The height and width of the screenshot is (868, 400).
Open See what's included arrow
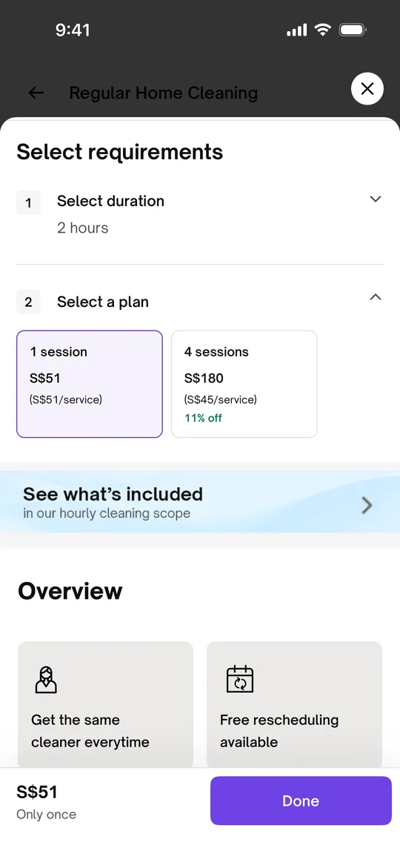tap(367, 505)
